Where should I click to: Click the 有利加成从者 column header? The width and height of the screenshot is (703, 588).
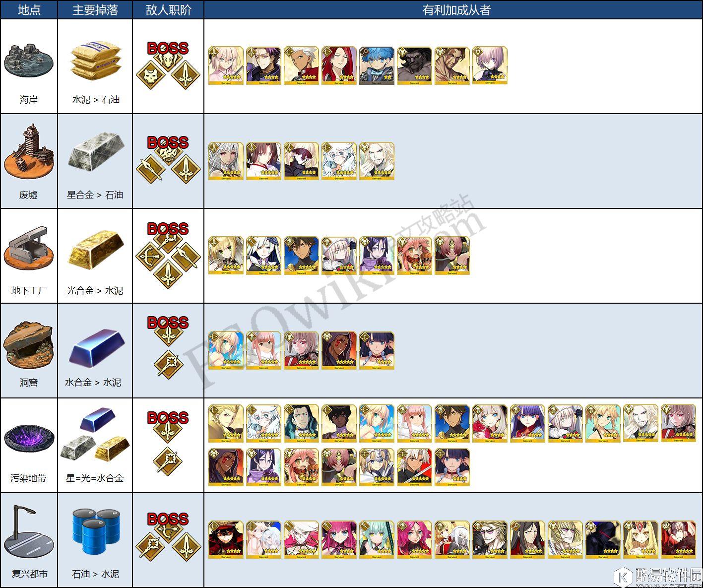(456, 10)
